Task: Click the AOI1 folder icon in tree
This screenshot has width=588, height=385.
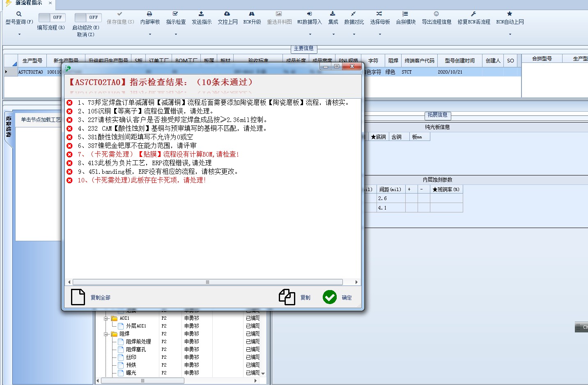Action: [115, 318]
